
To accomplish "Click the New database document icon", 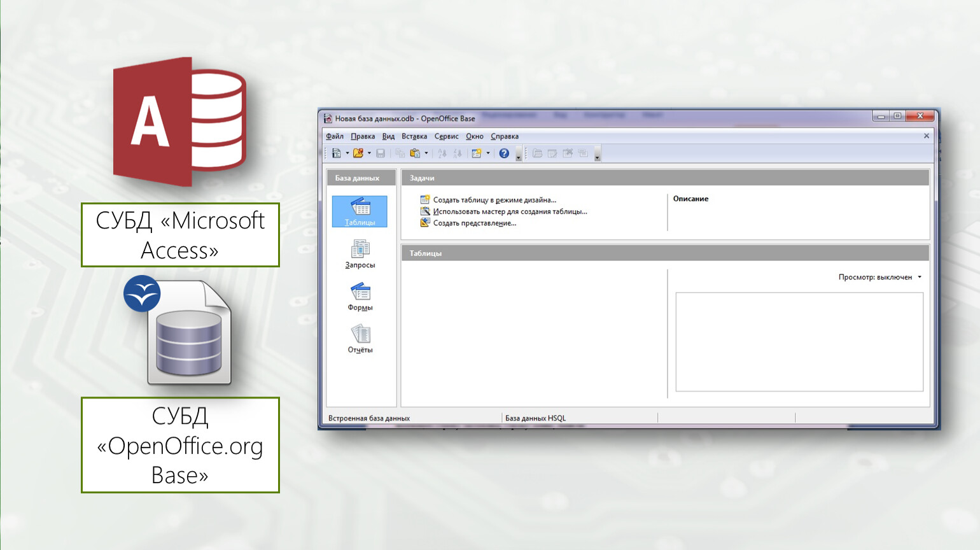I will point(337,153).
